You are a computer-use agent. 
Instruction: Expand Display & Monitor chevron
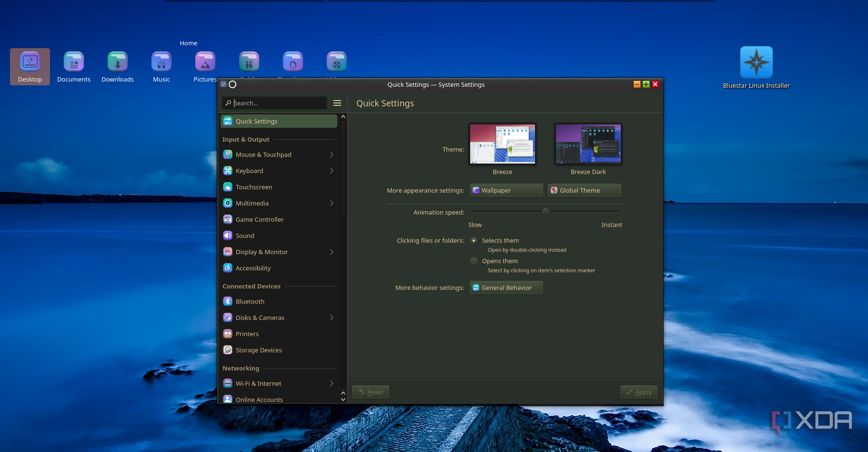click(332, 252)
